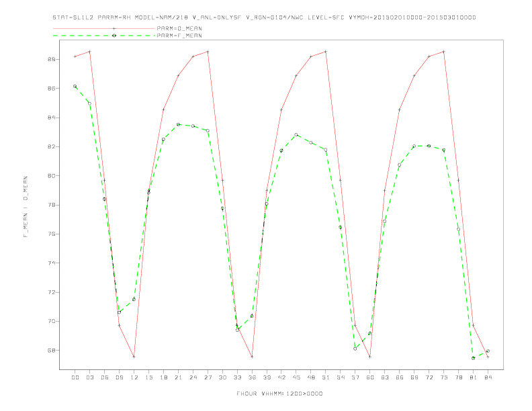
Task: Click the y-axis tick label 88
Action: click(52, 59)
